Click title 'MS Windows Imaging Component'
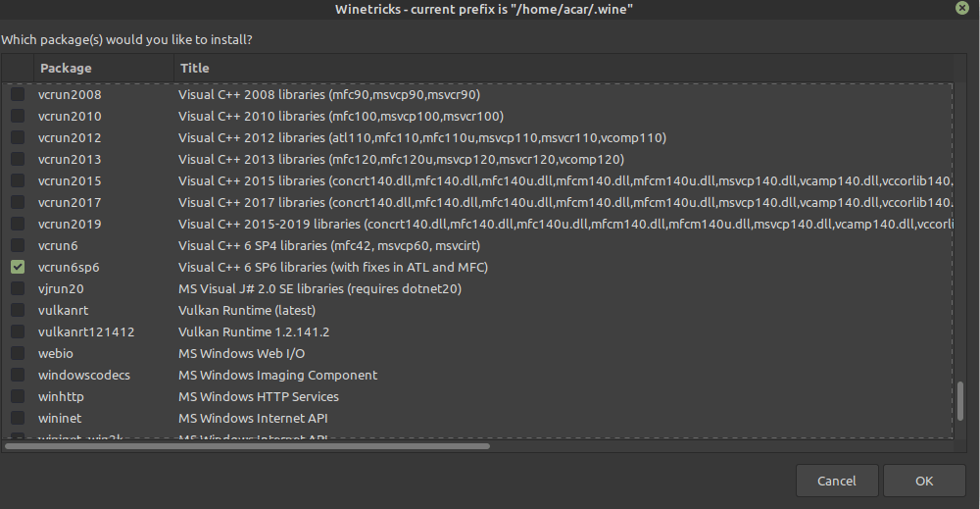 coord(277,376)
